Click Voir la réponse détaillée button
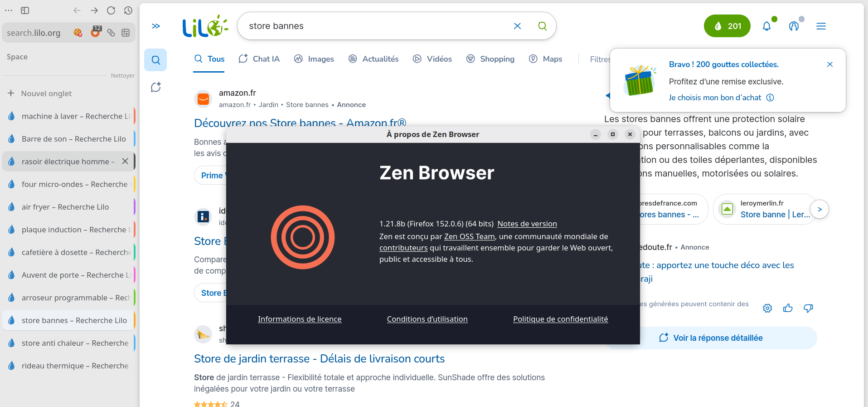868x407 pixels. click(x=711, y=338)
